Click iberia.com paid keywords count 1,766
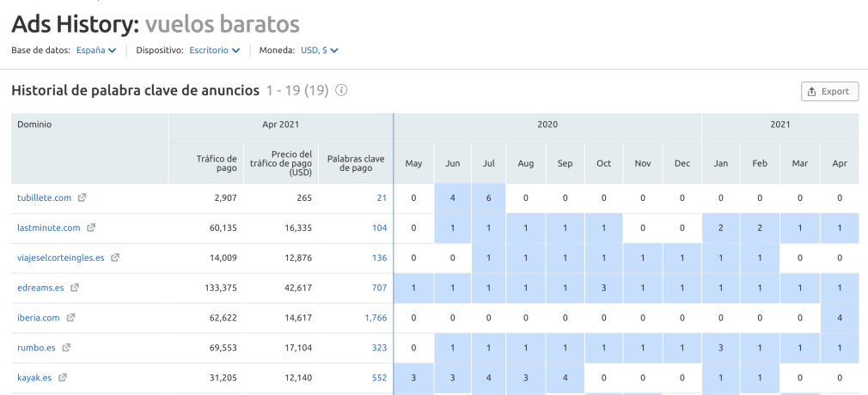Viewport: 868px width, 395px height. 376,318
